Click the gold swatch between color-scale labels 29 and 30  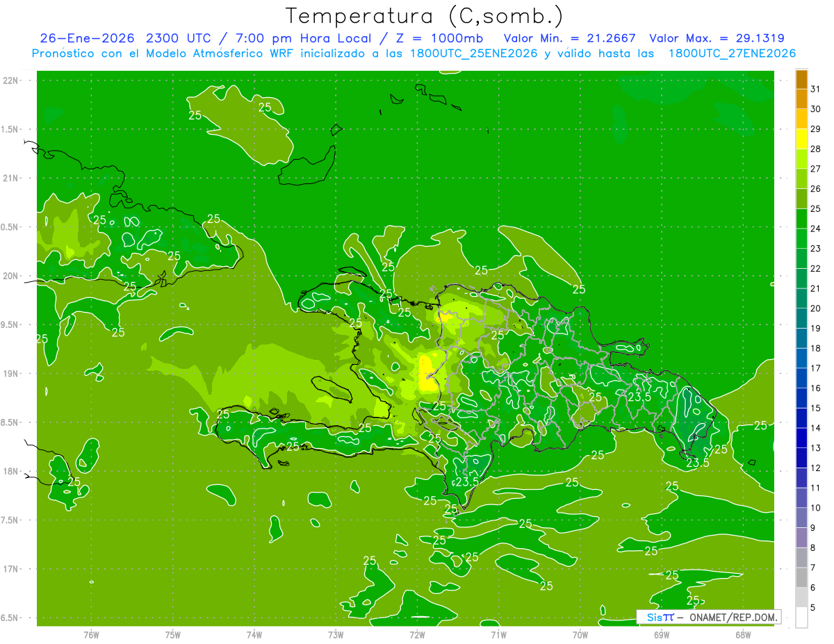pyautogui.click(x=802, y=119)
